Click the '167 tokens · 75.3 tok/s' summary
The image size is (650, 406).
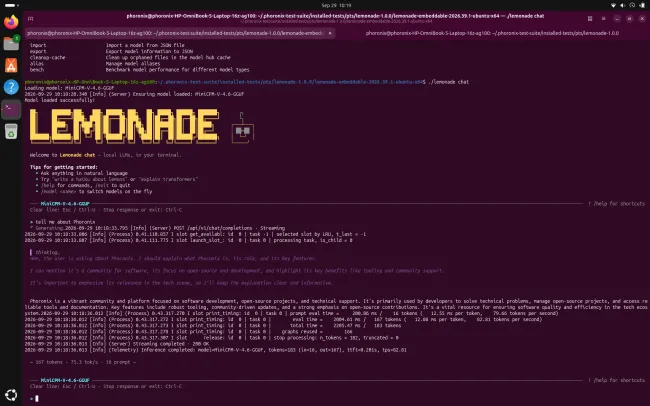[83, 362]
